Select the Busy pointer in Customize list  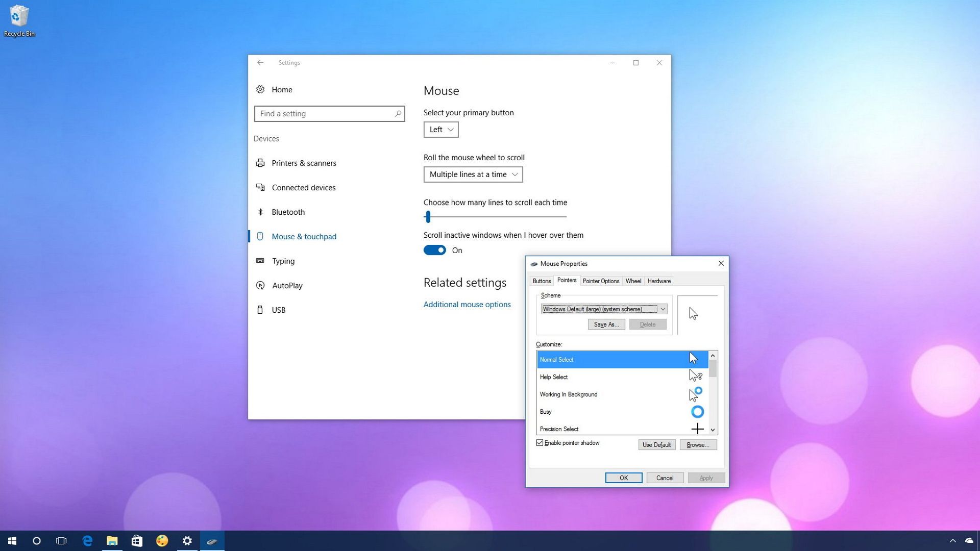click(587, 412)
